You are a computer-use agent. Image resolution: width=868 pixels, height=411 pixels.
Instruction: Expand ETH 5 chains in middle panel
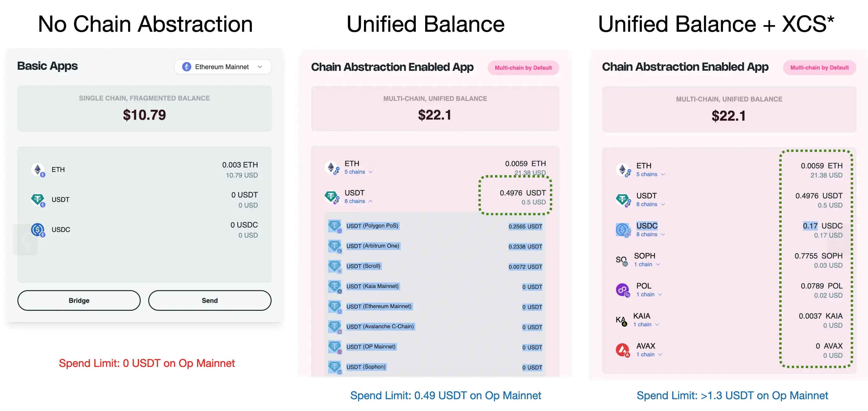[x=358, y=172]
